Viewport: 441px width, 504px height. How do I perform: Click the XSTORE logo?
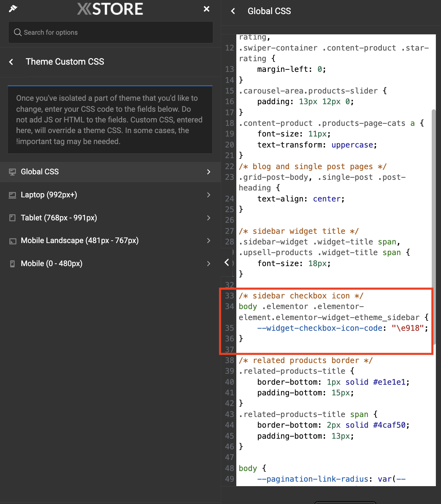110,9
